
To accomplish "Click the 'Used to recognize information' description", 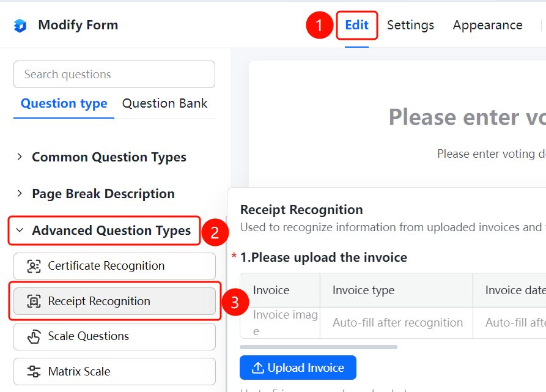I will [393, 227].
